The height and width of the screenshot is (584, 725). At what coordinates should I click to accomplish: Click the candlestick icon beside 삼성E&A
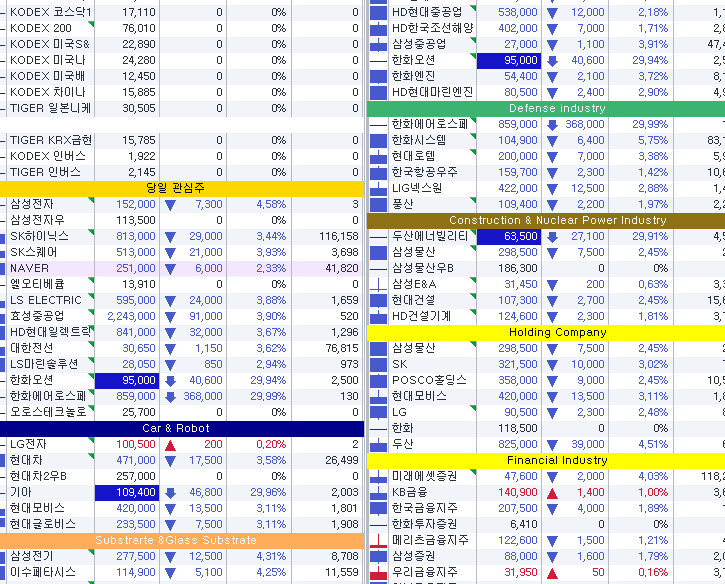(x=378, y=284)
